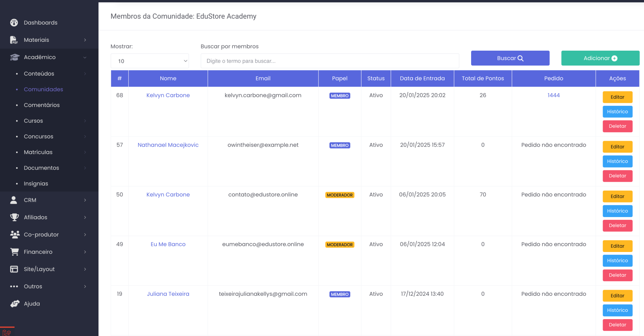
Task: Collapse the Acadêmico menu chevron
Action: point(85,57)
